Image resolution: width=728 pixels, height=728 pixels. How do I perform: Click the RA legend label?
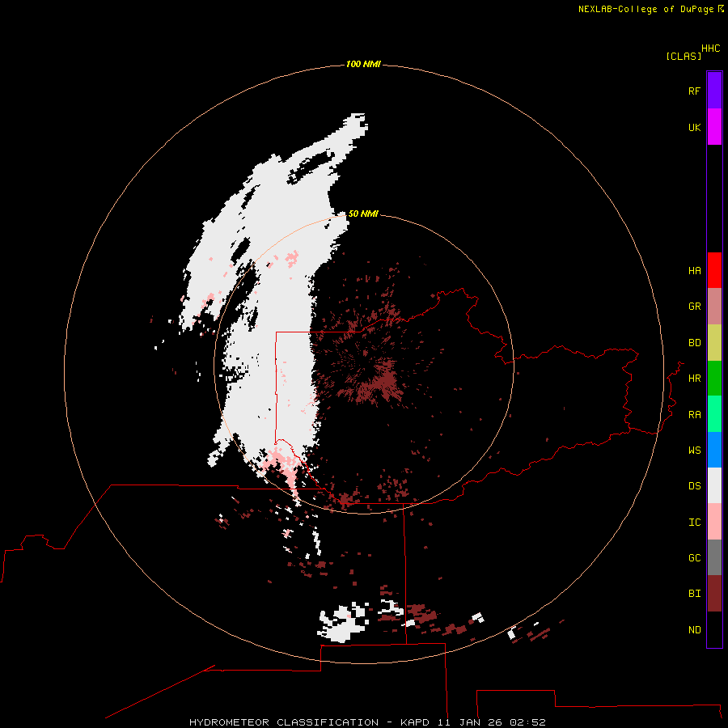694,414
